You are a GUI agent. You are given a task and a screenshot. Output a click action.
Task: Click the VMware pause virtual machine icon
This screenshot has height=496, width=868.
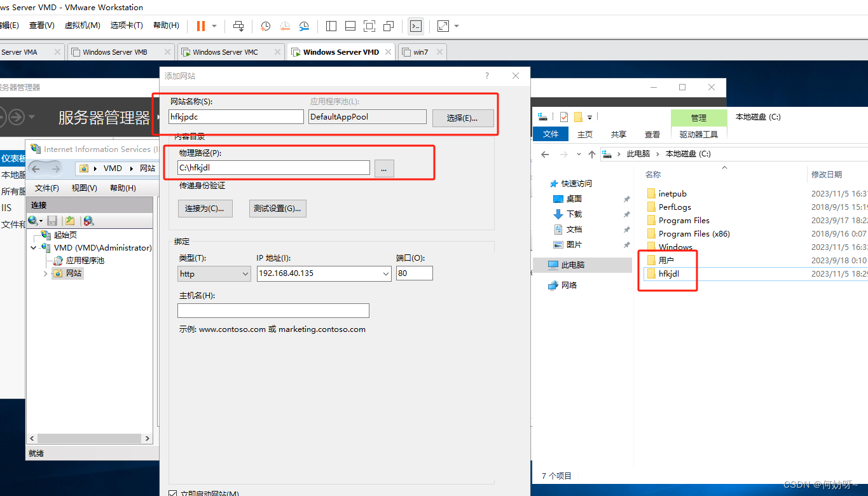click(201, 26)
